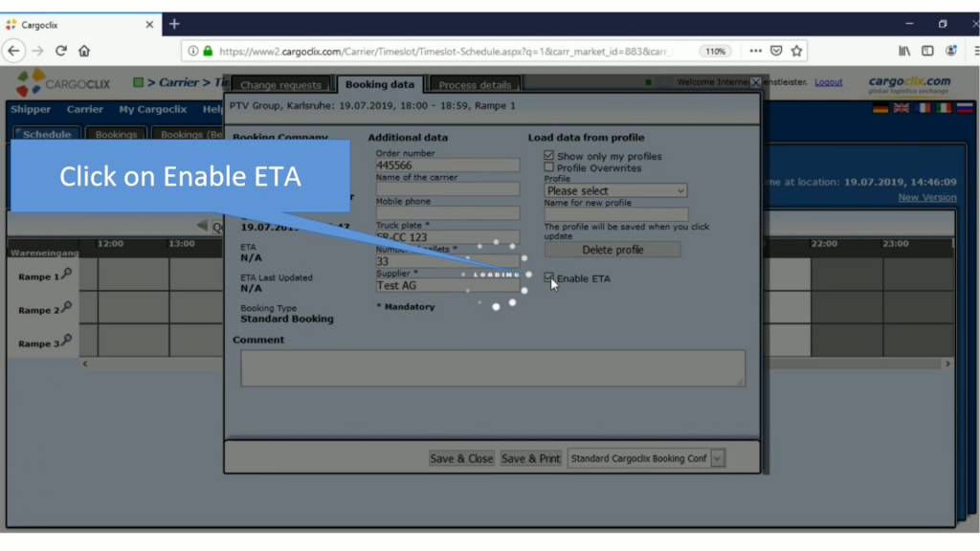The width and height of the screenshot is (980, 551).
Task: Click the magnifier icon beside Rampe 1
Action: pyautogui.click(x=66, y=275)
